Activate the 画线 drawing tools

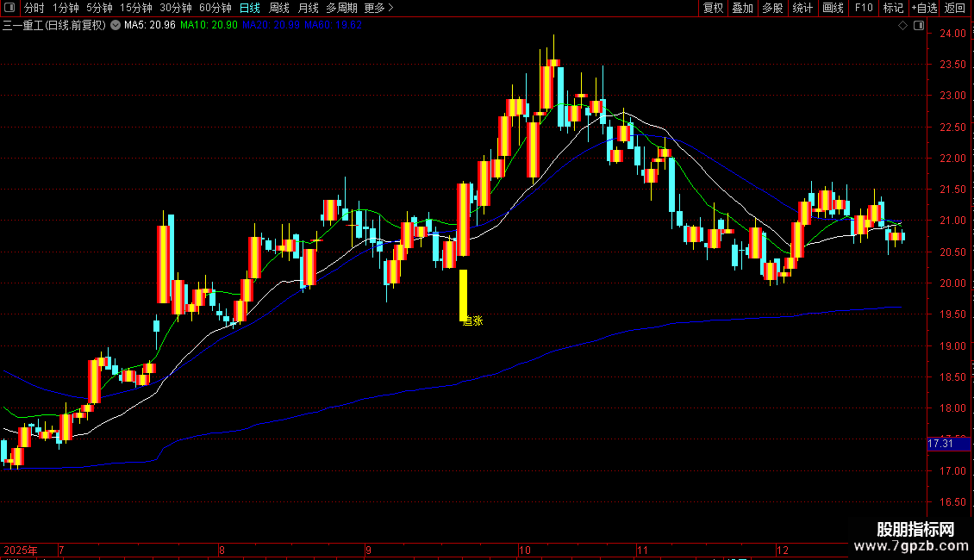833,8
